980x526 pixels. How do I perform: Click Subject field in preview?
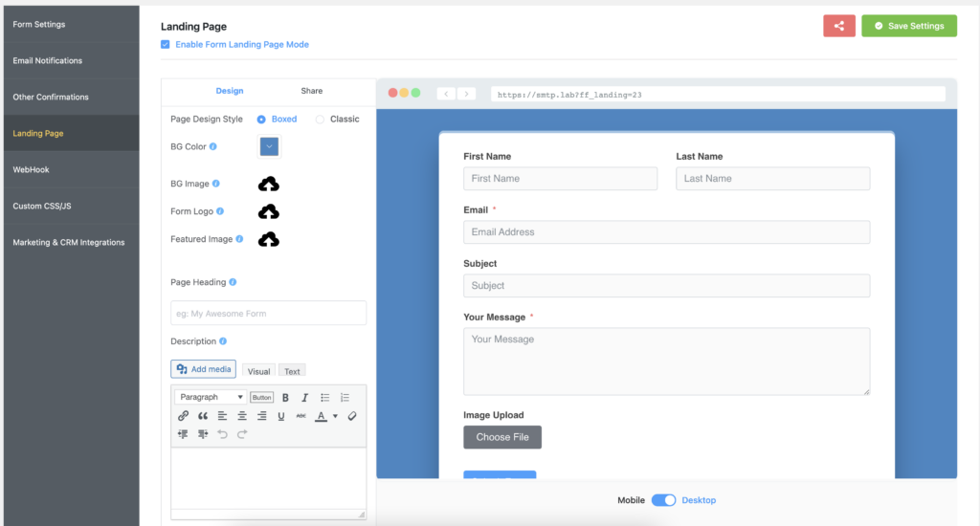[666, 286]
